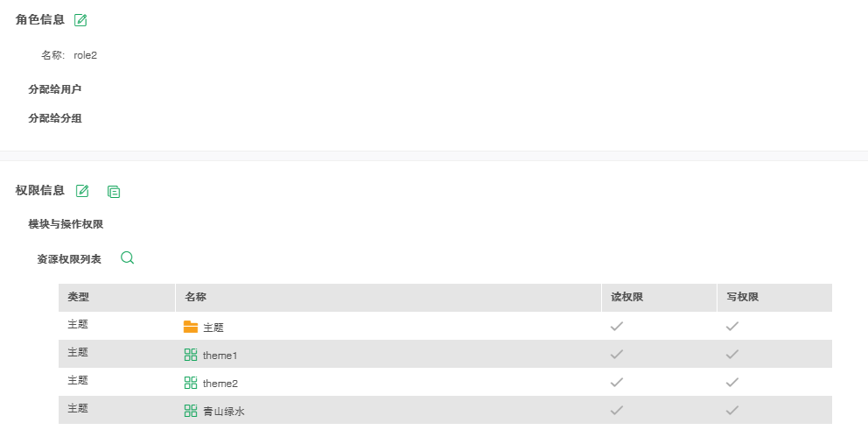Click edit icon beside 角色信息
The height and width of the screenshot is (444, 868).
pyautogui.click(x=81, y=20)
